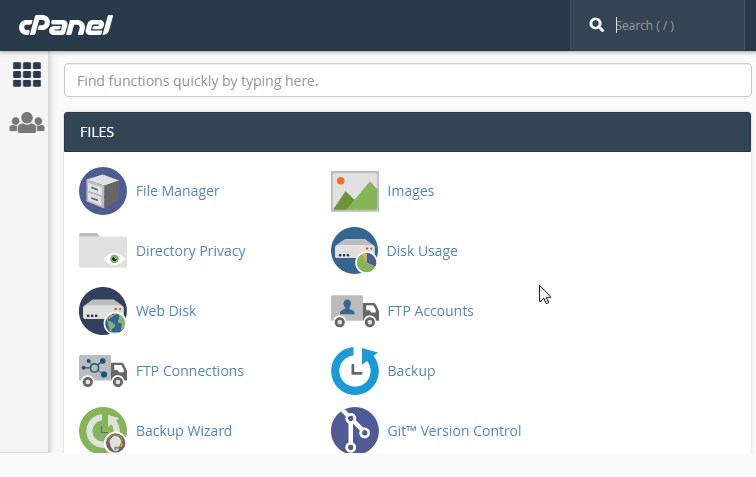Focus the top Search ( / ) field
This screenshot has height=477, width=756.
(x=677, y=25)
